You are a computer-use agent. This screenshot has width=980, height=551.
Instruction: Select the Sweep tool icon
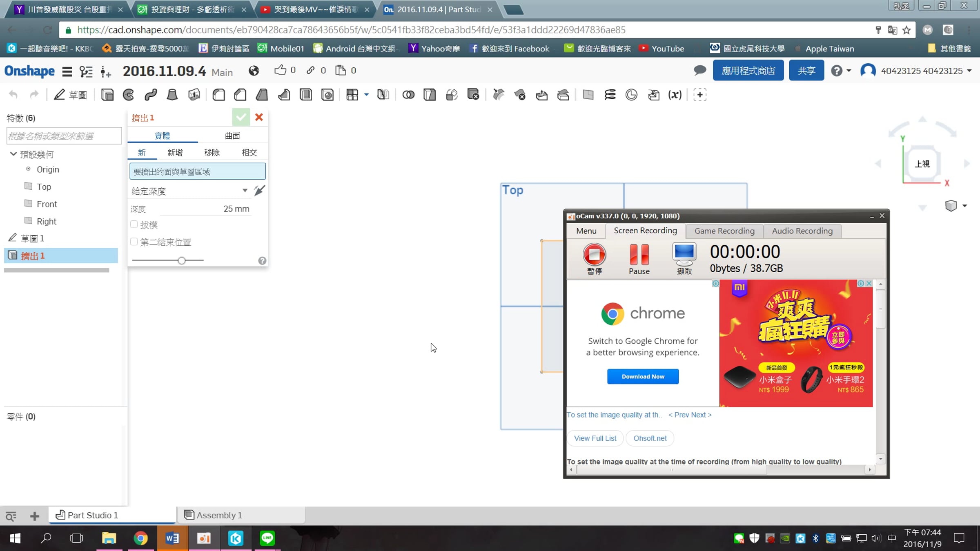pos(151,95)
